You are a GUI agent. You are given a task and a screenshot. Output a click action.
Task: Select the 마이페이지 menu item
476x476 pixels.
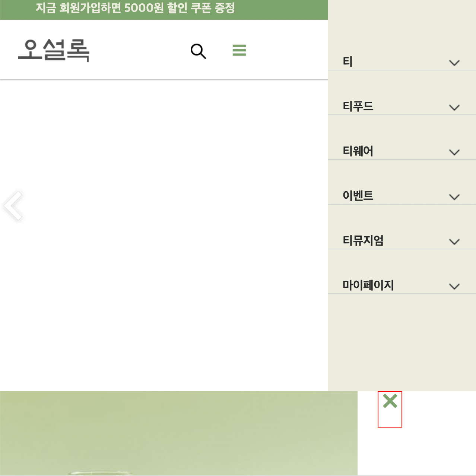click(368, 285)
